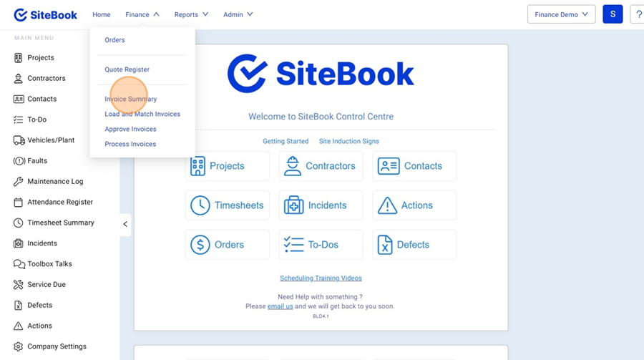Click the Toolbox Talks chat icon

(19, 264)
